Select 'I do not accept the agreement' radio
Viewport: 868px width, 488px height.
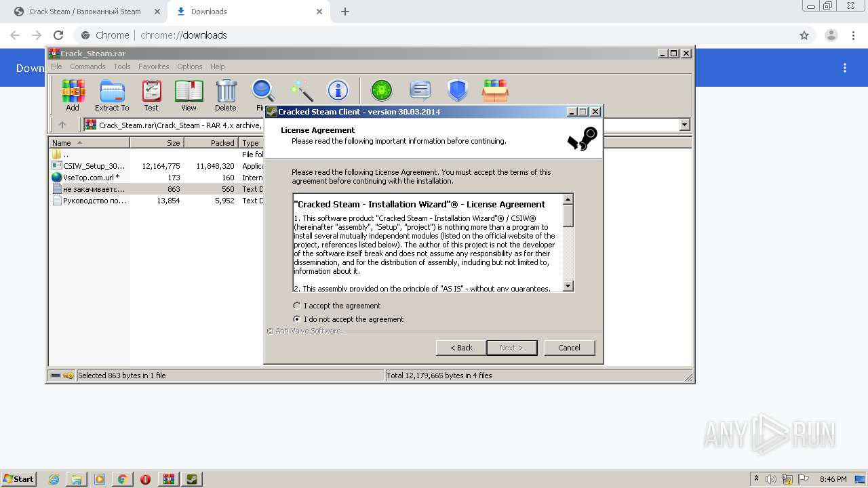296,319
